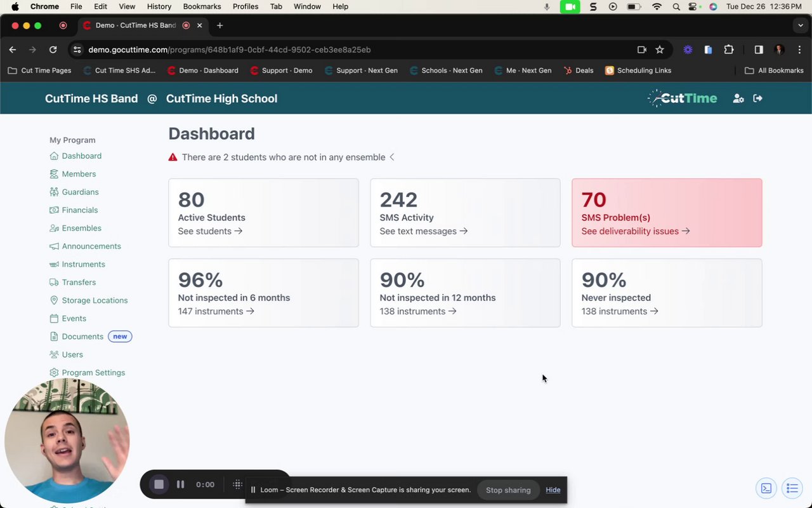812x508 pixels.
Task: Open 138 instruments under Not inspected in 12 months
Action: pos(417,311)
